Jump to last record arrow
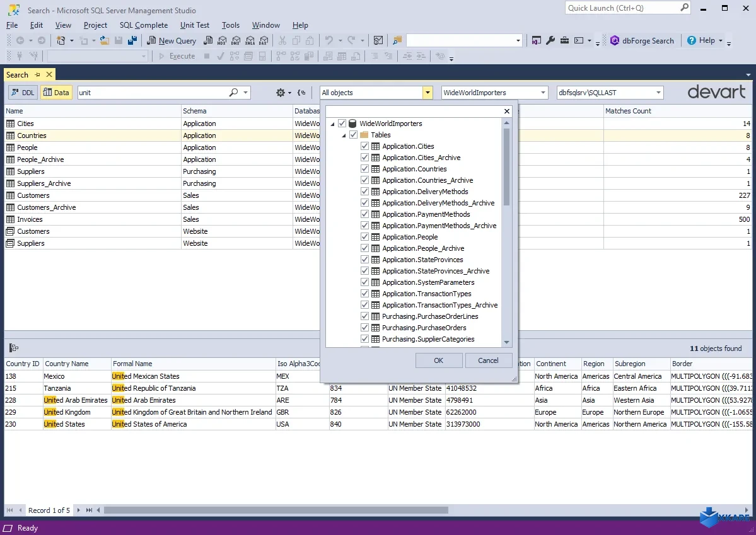 point(89,510)
